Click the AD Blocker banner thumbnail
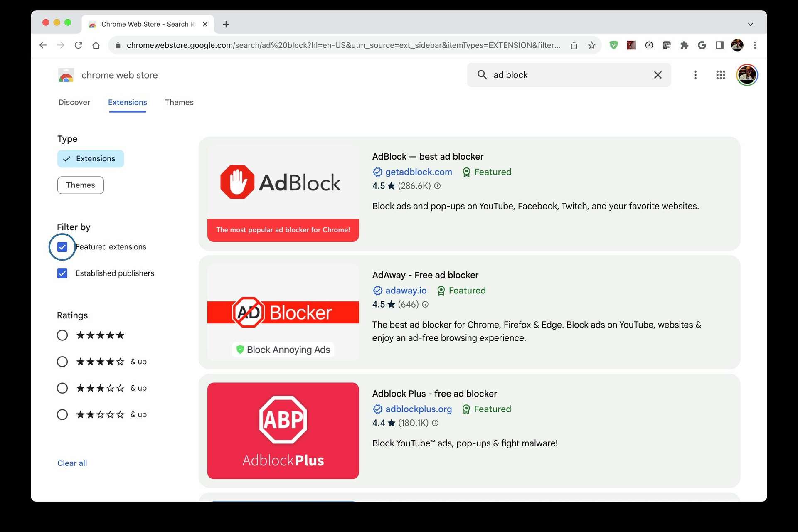The width and height of the screenshot is (798, 532). tap(283, 312)
